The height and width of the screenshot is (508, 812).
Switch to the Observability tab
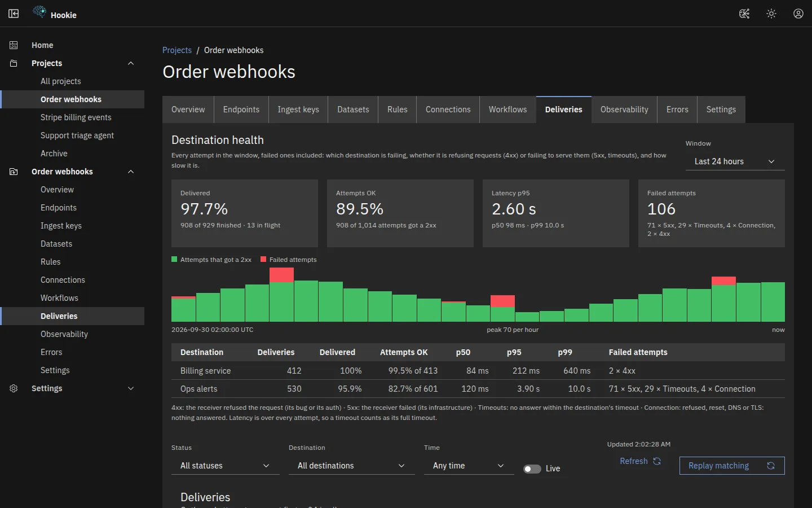pos(624,110)
